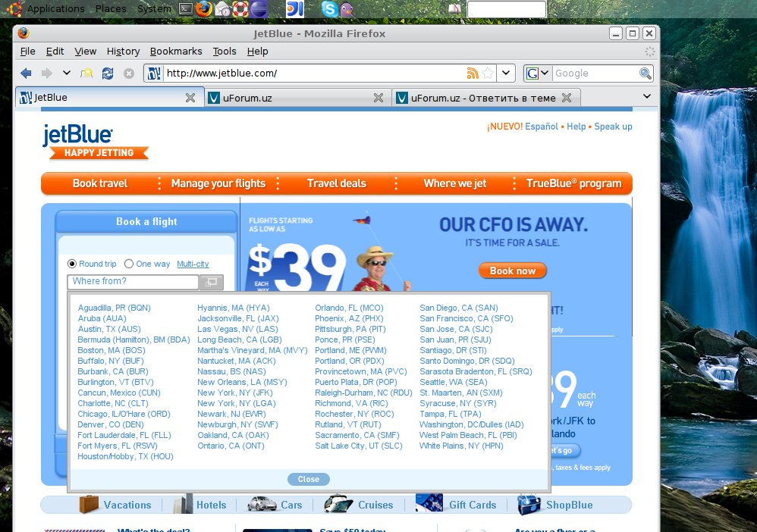Viewport: 757px width, 532px height.
Task: Open the back/forward history dropdown arrow
Action: click(x=67, y=74)
